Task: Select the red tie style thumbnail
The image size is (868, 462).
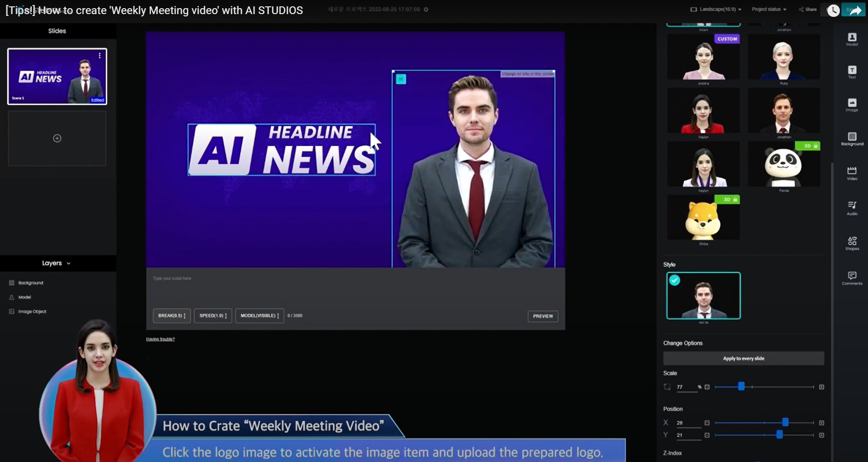Action: pyautogui.click(x=703, y=296)
